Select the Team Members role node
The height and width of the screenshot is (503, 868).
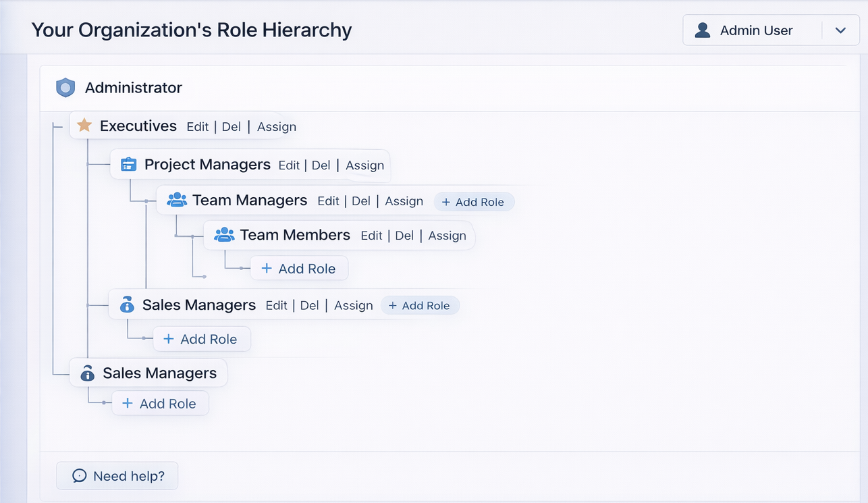coord(295,235)
